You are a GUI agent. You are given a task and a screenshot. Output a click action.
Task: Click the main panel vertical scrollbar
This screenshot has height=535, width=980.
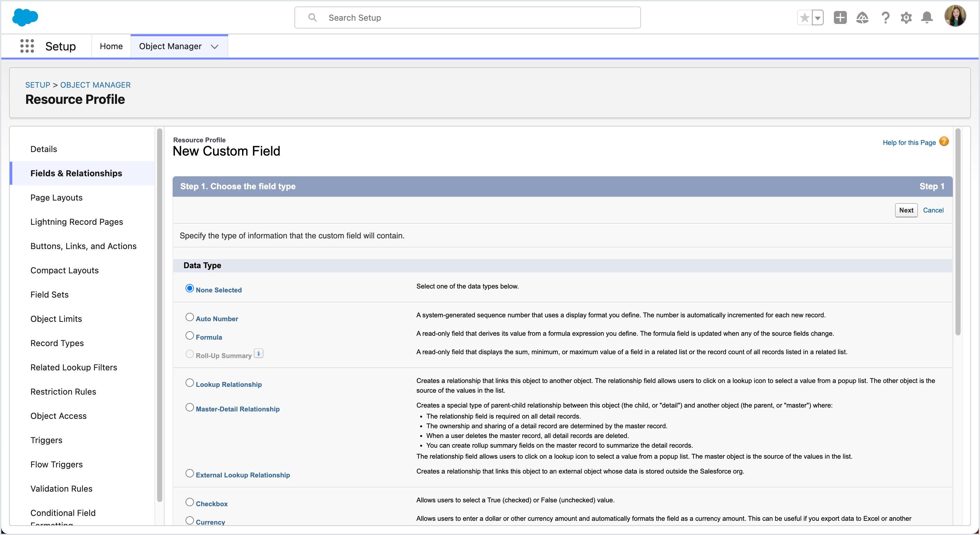coord(958,232)
